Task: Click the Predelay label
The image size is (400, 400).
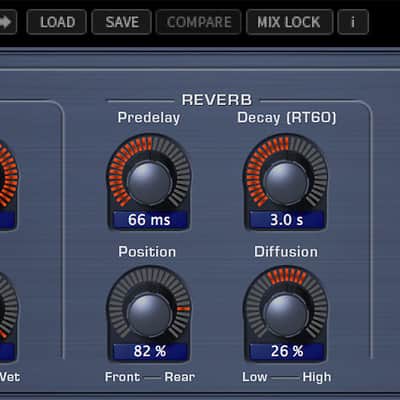Action: [x=149, y=118]
